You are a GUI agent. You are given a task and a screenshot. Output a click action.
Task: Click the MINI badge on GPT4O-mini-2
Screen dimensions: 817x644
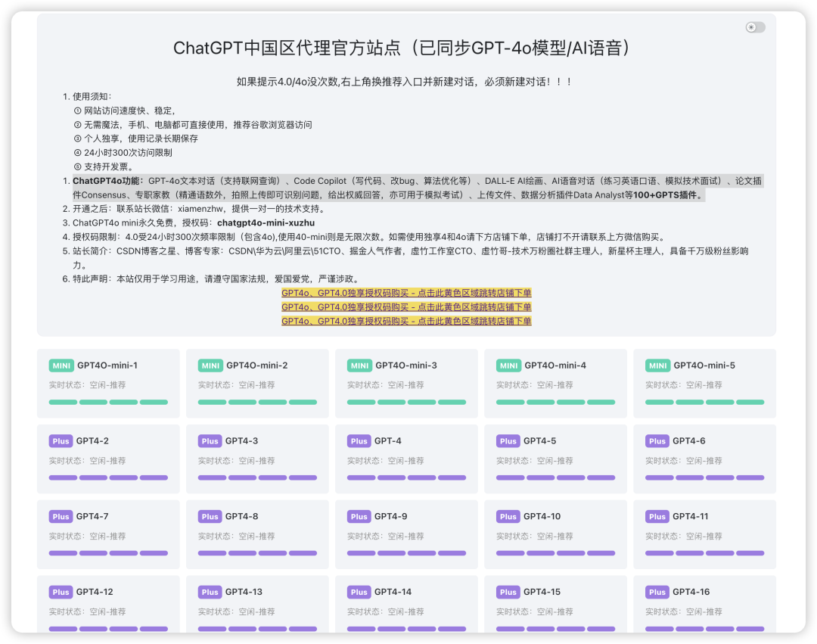(210, 366)
